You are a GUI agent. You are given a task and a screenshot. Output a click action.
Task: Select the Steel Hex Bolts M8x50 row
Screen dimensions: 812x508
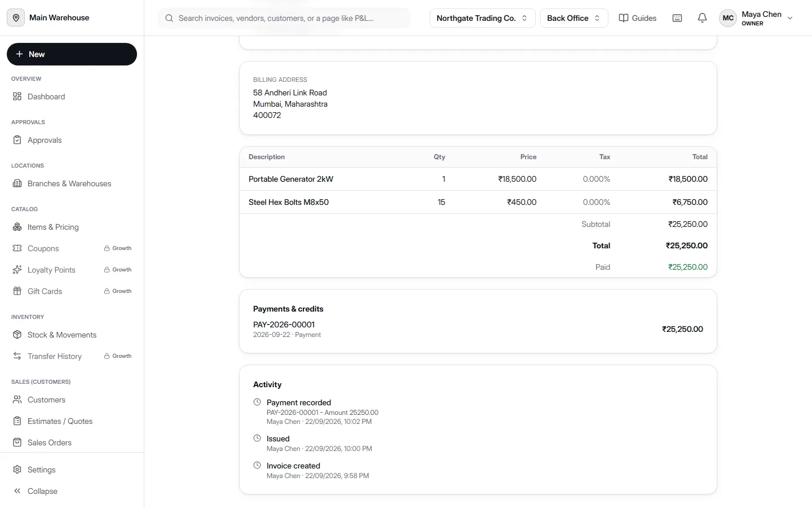pyautogui.click(x=478, y=202)
